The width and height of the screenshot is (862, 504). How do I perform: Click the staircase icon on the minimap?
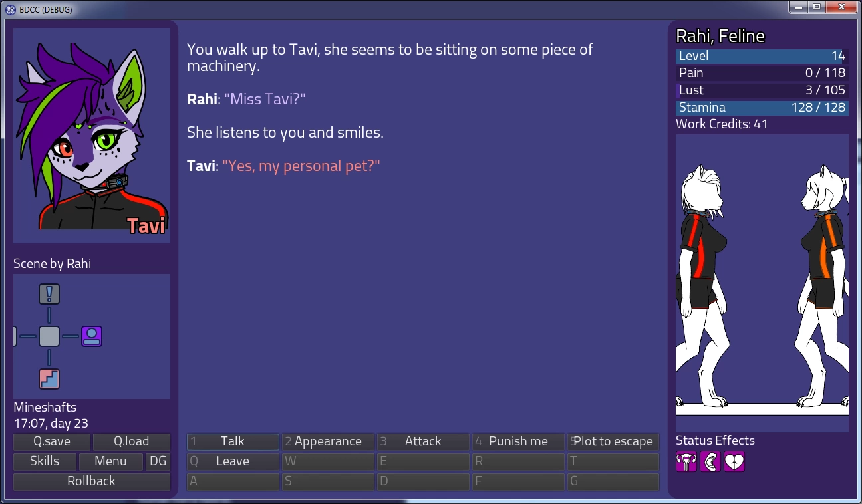49,379
